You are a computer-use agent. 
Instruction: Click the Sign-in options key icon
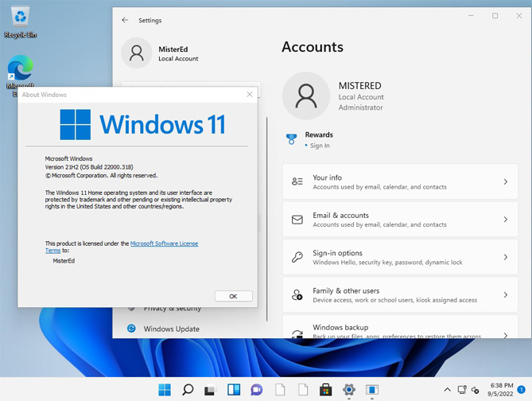click(297, 257)
